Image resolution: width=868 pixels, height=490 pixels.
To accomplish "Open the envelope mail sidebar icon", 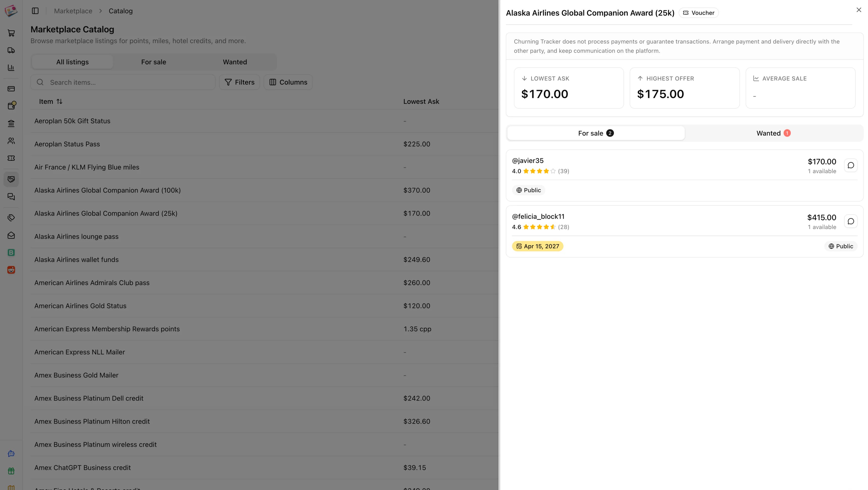I will 11,235.
